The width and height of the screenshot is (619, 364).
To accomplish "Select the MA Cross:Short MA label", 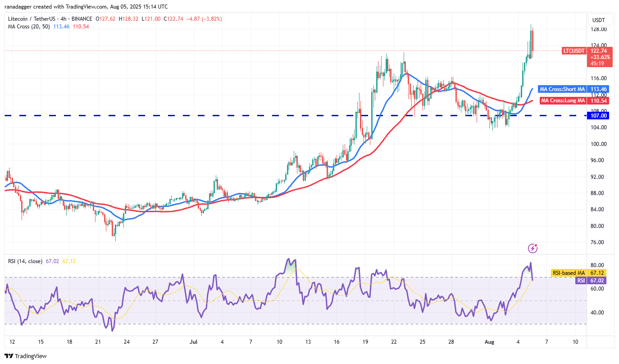I will [x=562, y=90].
